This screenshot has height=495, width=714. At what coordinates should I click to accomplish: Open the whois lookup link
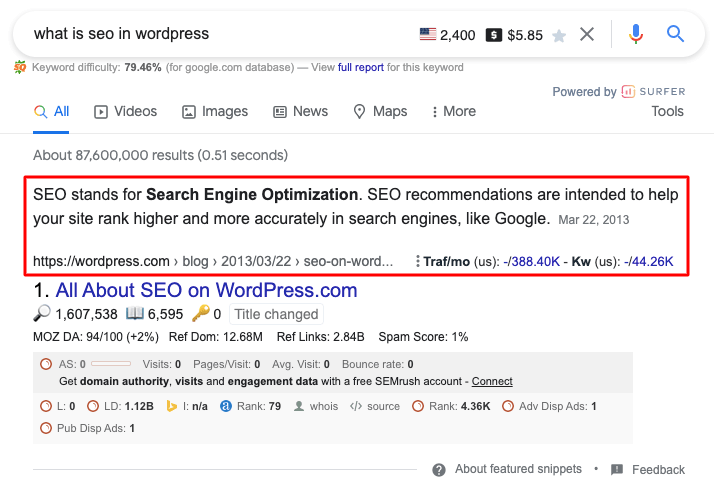coord(323,406)
